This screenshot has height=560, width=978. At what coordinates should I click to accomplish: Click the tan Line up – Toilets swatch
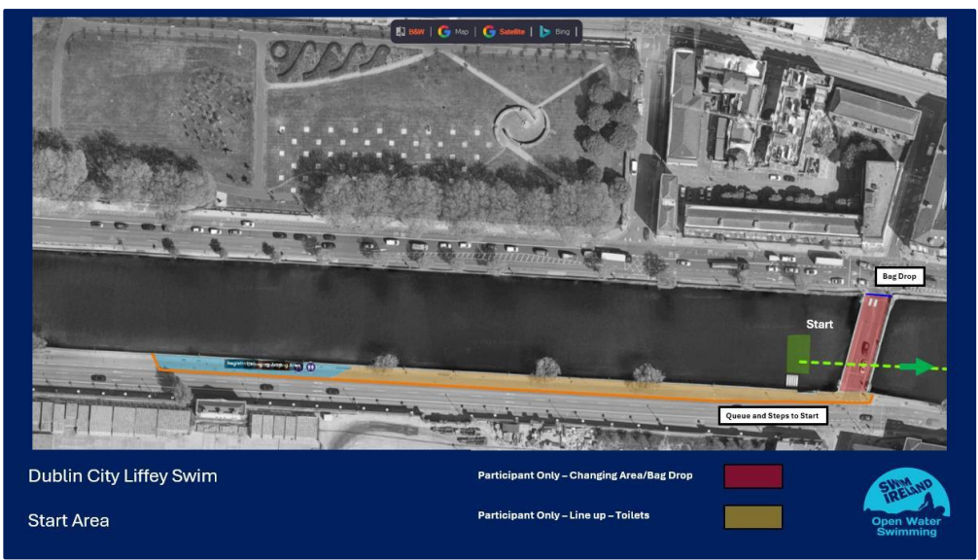click(x=752, y=517)
